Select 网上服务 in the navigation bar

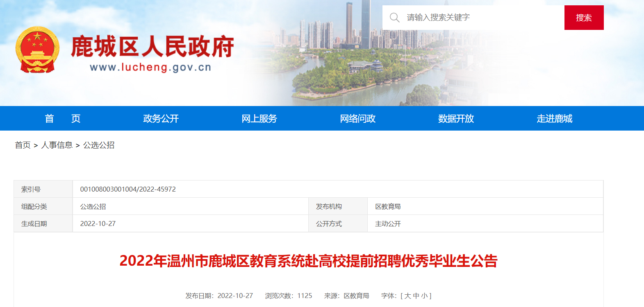pos(259,119)
